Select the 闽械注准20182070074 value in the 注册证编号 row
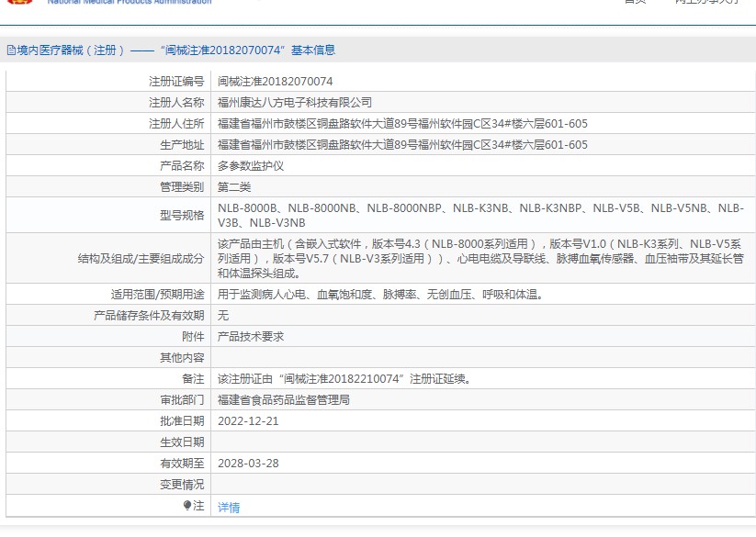This screenshot has width=756, height=537. pyautogui.click(x=276, y=82)
